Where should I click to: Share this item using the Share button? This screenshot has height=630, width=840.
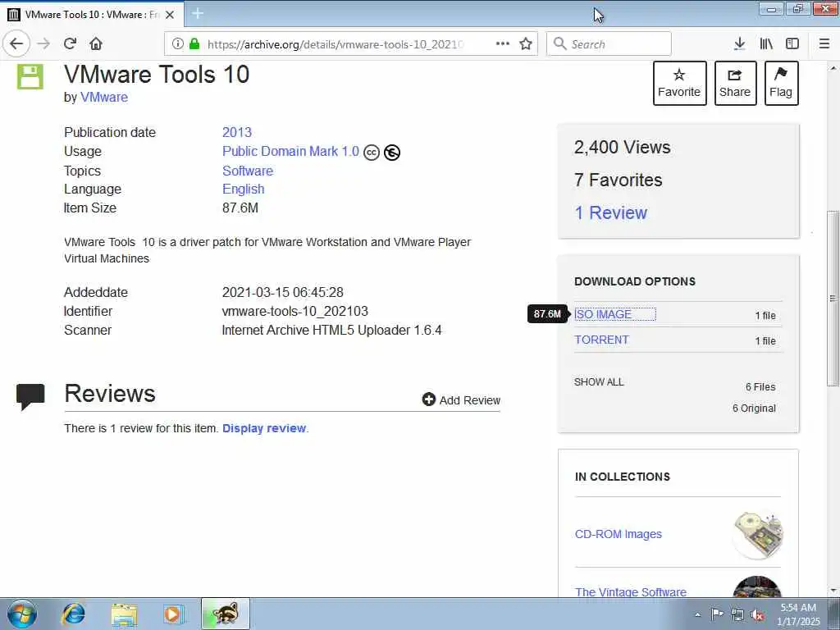735,83
